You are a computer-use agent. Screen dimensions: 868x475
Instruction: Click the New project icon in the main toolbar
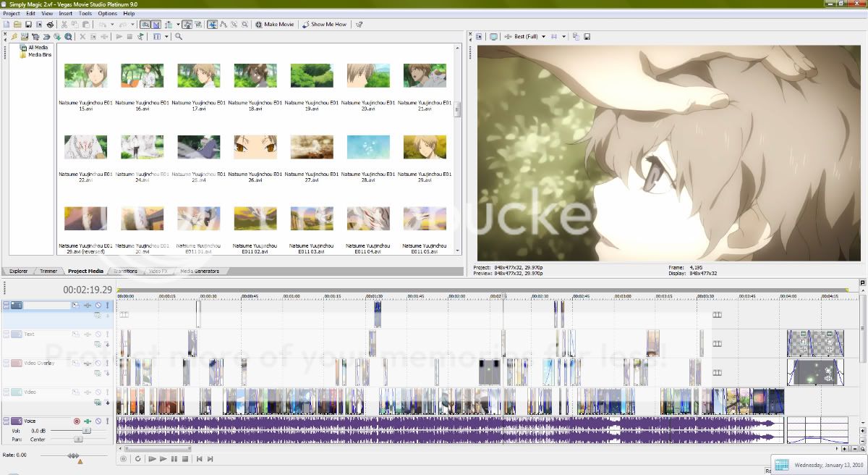(x=7, y=24)
